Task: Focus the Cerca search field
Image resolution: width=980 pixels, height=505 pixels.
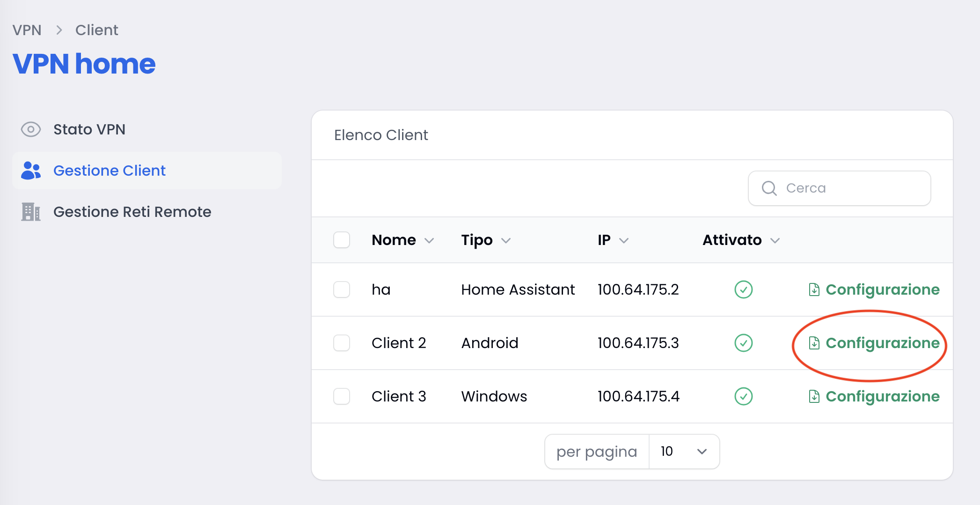Action: coord(839,188)
